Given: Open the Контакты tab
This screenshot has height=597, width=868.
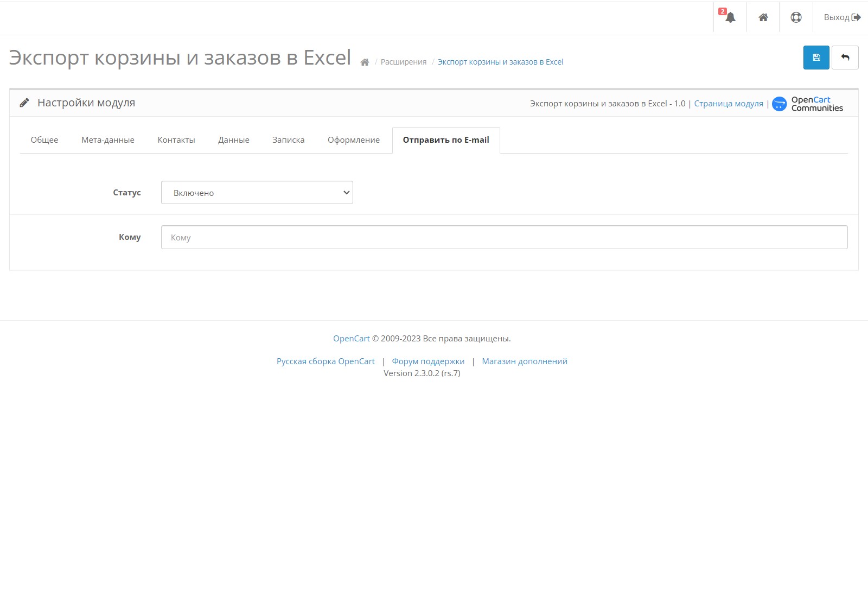Looking at the screenshot, I should pyautogui.click(x=176, y=140).
